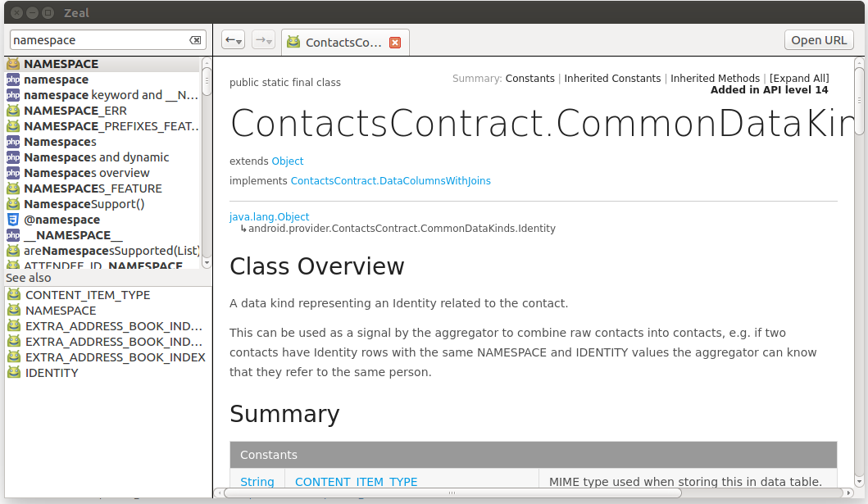Click the Android icon beside IDENTITY in See also

click(x=12, y=373)
